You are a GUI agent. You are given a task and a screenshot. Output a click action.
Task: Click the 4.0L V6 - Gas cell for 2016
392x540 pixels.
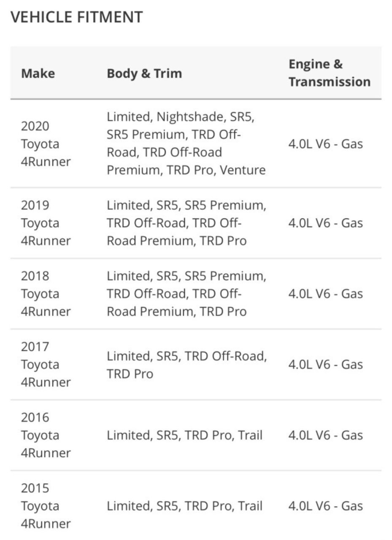[325, 435]
